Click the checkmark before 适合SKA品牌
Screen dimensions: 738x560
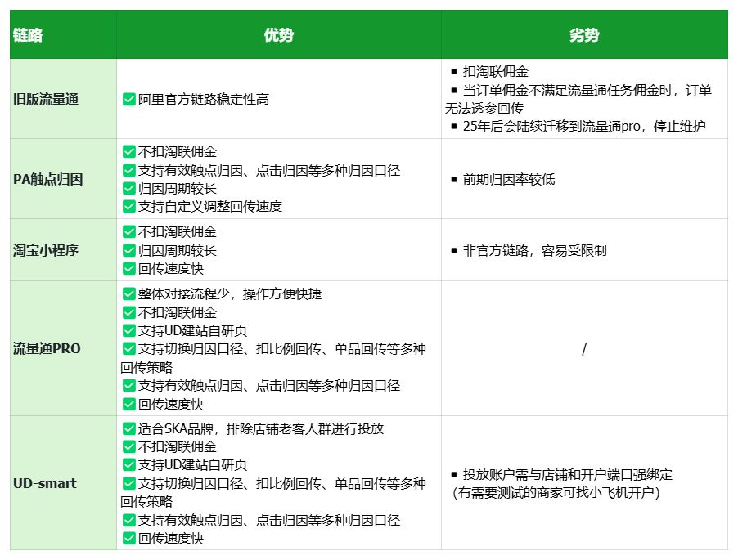tap(129, 428)
